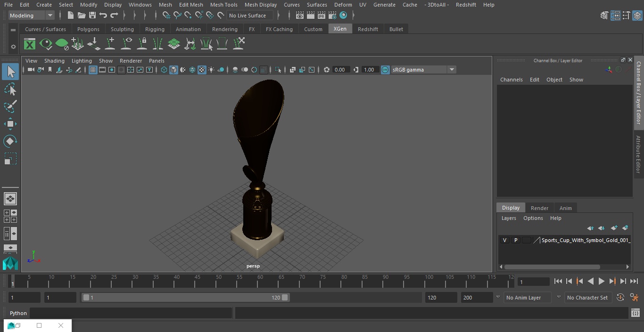Open viewport Shading menu
Screen dimensions: 644x332
coord(54,61)
